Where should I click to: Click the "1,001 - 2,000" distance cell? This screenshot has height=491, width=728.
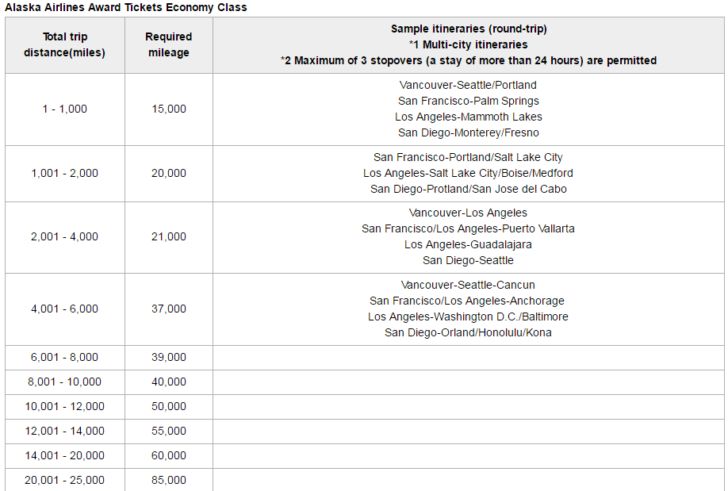[65, 174]
